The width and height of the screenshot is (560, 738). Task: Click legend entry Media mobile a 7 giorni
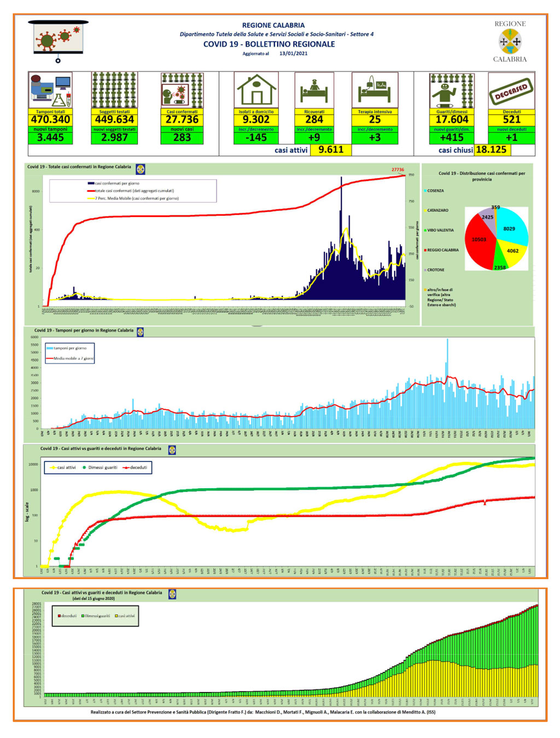[x=71, y=359]
